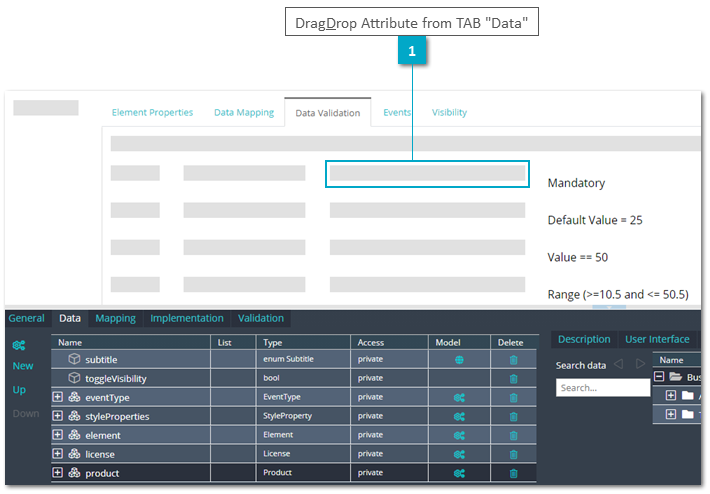Click the Type column header
Image resolution: width=710 pixels, height=494 pixels.
[x=303, y=342]
